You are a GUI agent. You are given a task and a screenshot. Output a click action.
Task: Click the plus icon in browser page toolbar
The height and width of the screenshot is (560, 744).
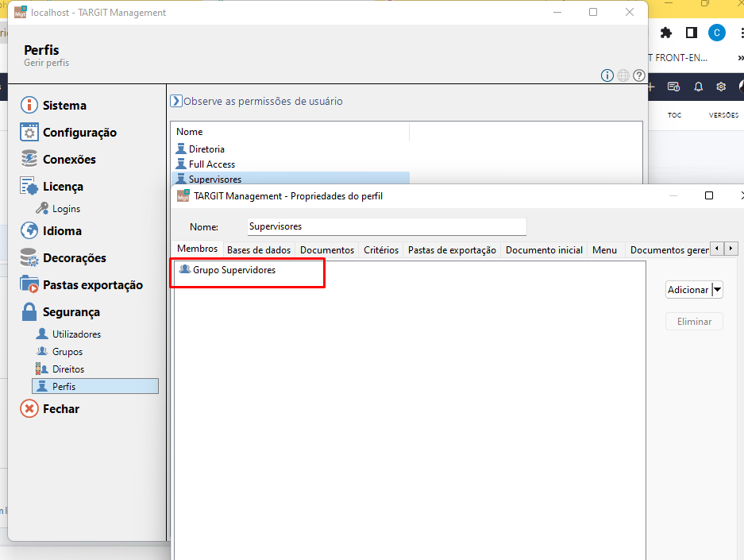click(651, 87)
